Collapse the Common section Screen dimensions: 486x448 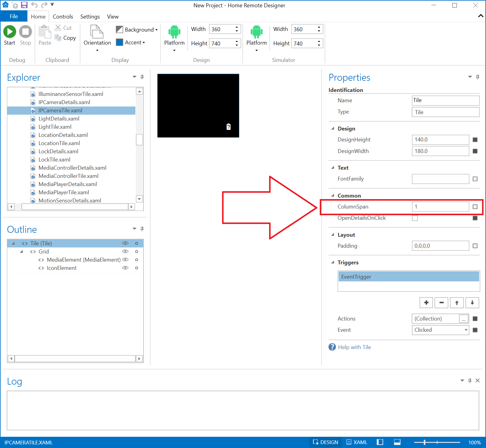332,195
